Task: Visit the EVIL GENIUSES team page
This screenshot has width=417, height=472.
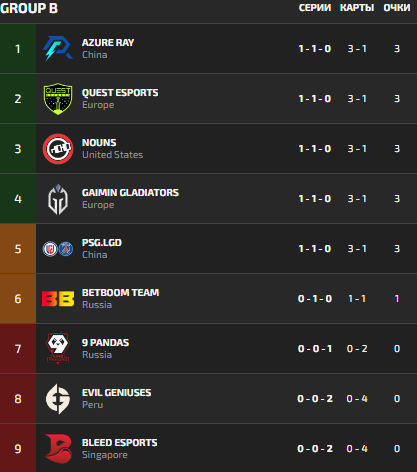Action: point(116,393)
